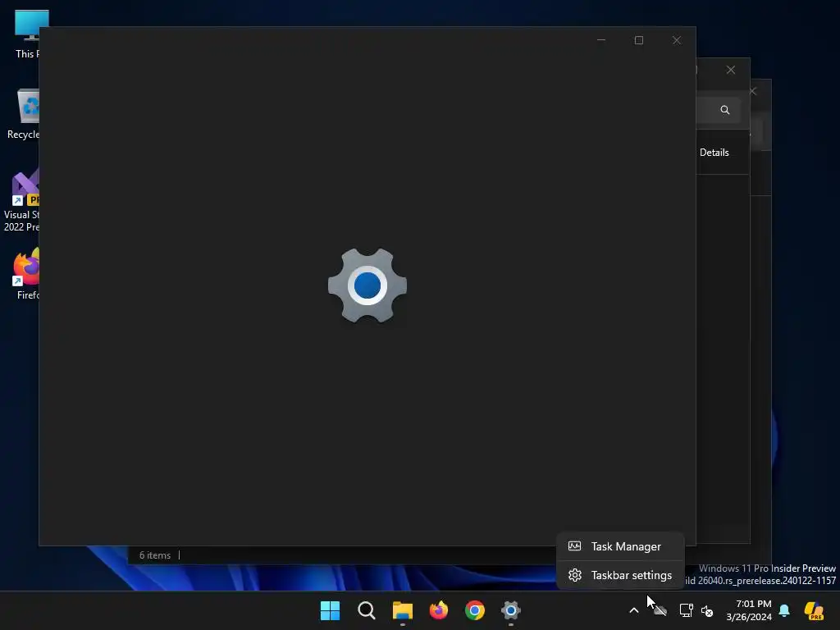Click the network status tray icon
This screenshot has height=630, width=840.
(687, 610)
